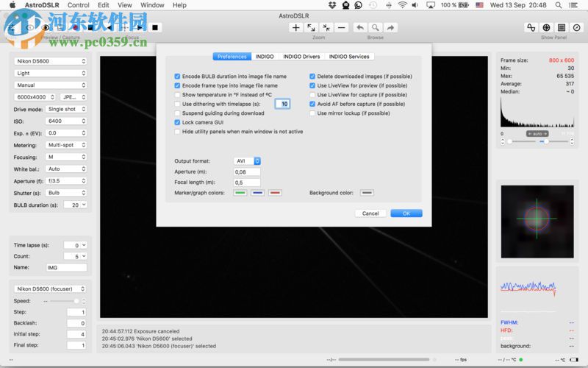Click the OK button
Screen dimensions: 588x368
(x=406, y=213)
